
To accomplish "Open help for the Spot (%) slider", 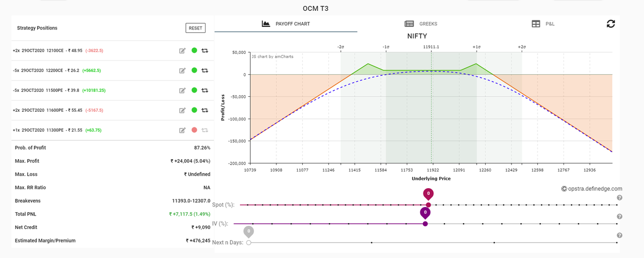I will point(620,198).
